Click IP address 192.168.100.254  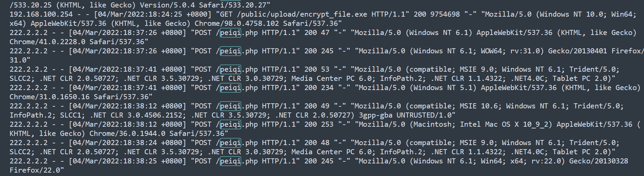(41, 14)
